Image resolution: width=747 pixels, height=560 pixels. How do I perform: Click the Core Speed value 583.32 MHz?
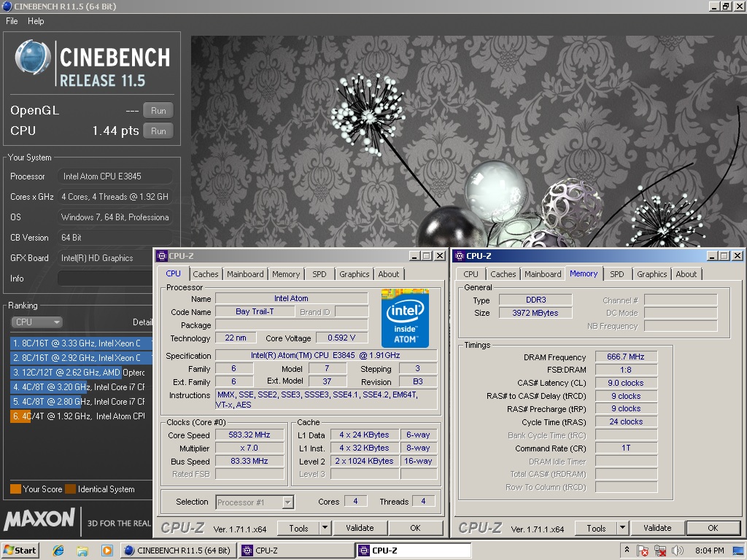click(x=249, y=435)
